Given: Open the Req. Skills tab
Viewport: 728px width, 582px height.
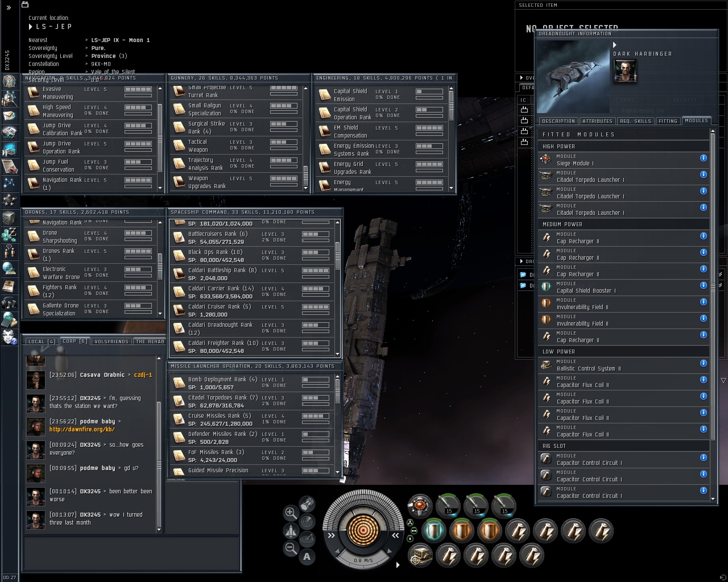Looking at the screenshot, I should [635, 121].
